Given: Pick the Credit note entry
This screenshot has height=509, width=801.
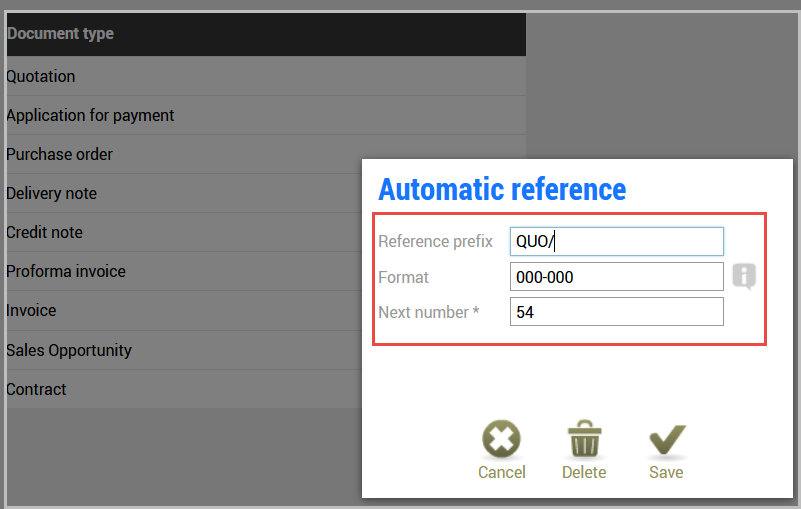Looking at the screenshot, I should coord(184,233).
